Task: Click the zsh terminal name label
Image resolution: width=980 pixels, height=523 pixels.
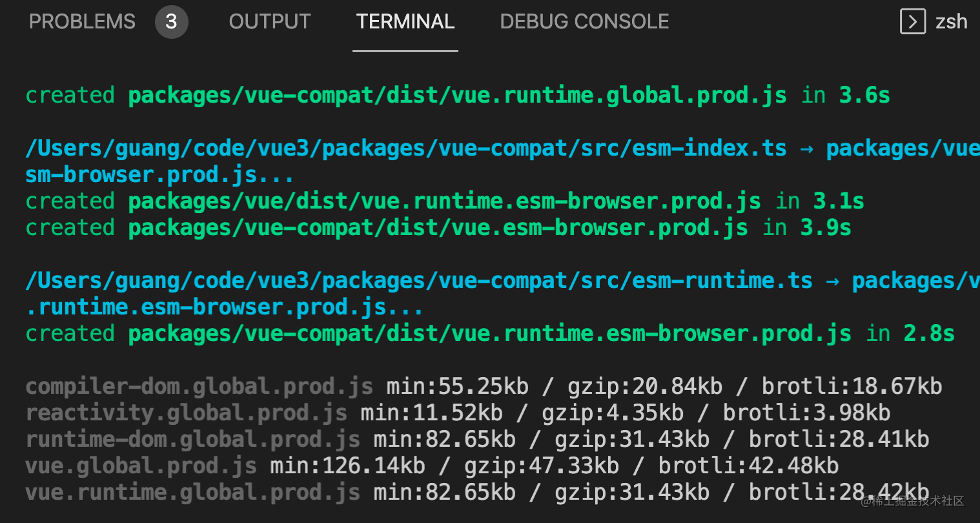Action: click(x=951, y=21)
